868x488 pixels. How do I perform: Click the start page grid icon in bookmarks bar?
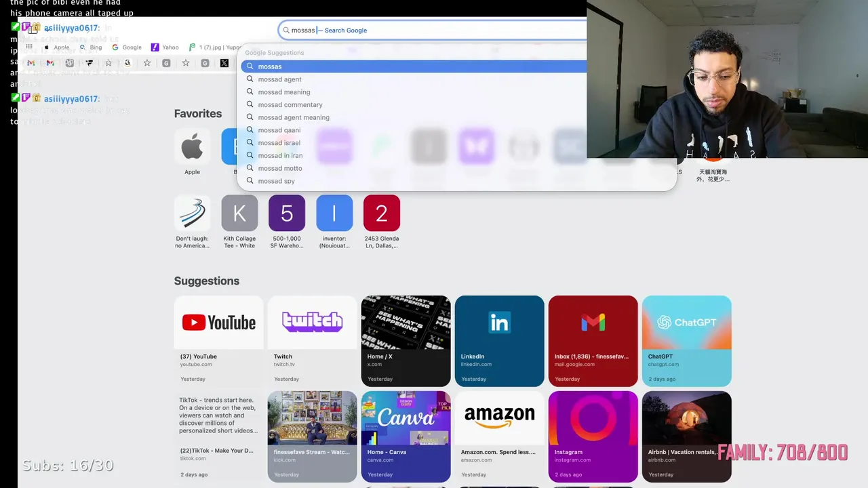tap(29, 47)
